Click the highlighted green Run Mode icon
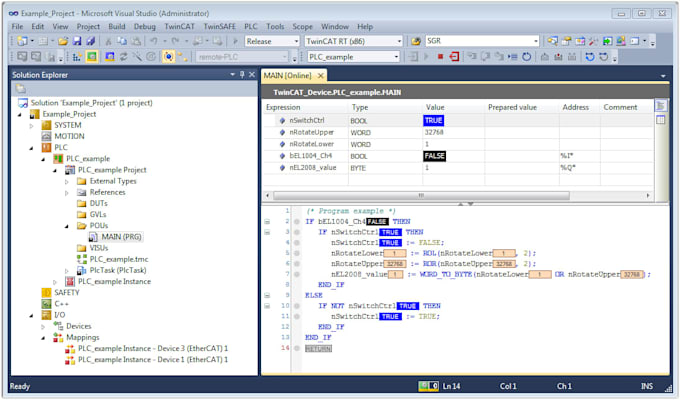Viewport: 680px width, 400px height. [x=92, y=57]
